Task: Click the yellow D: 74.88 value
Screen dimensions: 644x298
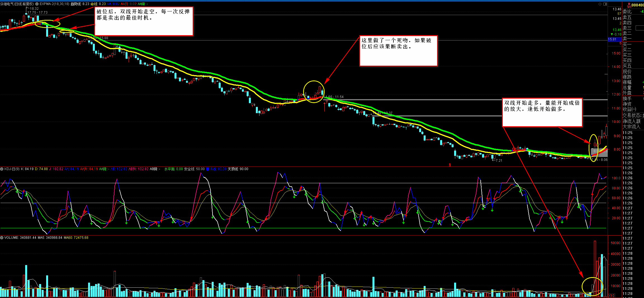Action: pyautogui.click(x=41, y=169)
